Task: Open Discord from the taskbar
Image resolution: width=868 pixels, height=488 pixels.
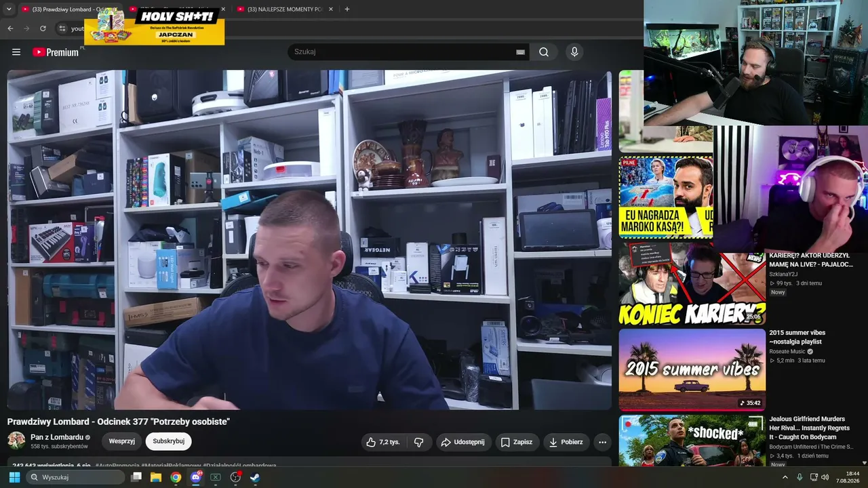Action: [x=196, y=477]
